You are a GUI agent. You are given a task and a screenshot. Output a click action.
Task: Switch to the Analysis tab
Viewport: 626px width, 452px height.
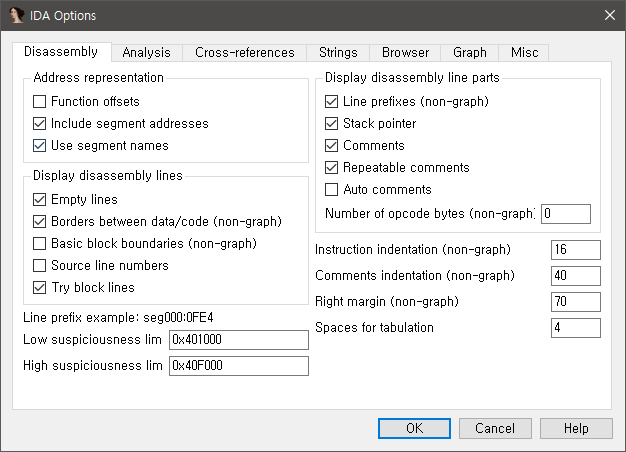pyautogui.click(x=147, y=53)
